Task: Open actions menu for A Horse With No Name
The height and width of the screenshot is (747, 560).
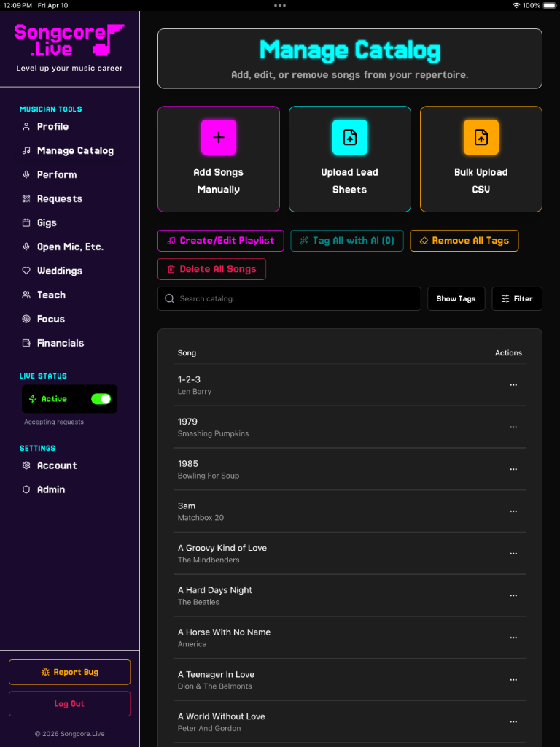Action: pyautogui.click(x=513, y=638)
